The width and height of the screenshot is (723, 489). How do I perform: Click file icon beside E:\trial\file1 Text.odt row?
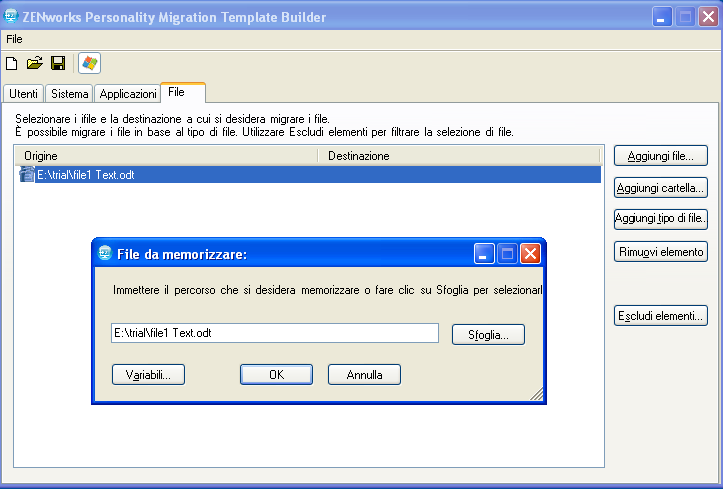coord(27,175)
